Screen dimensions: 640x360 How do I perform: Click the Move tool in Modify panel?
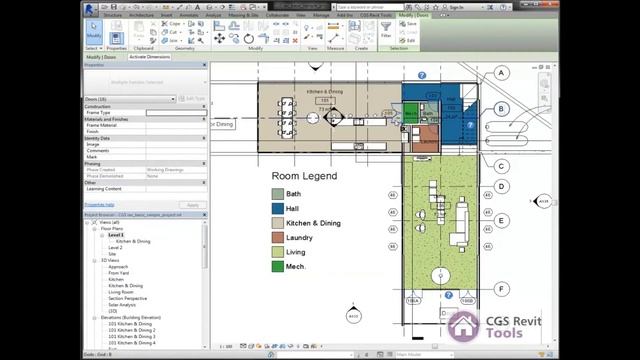(219, 39)
